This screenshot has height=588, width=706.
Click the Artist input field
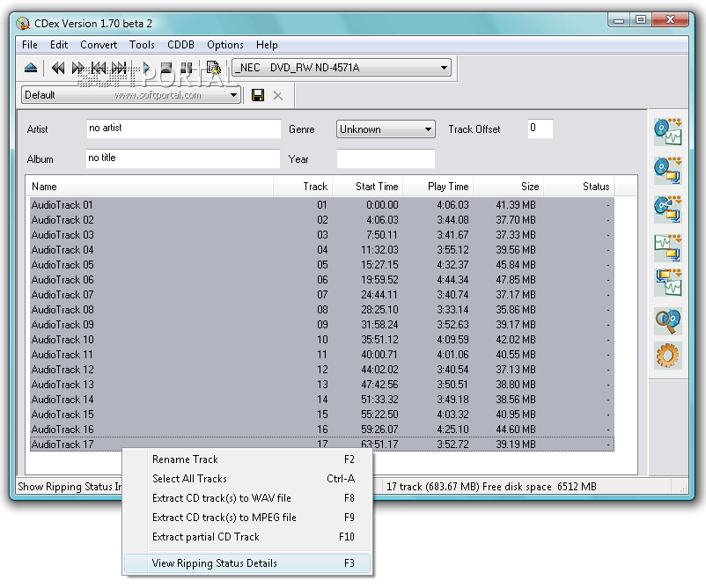(x=183, y=129)
